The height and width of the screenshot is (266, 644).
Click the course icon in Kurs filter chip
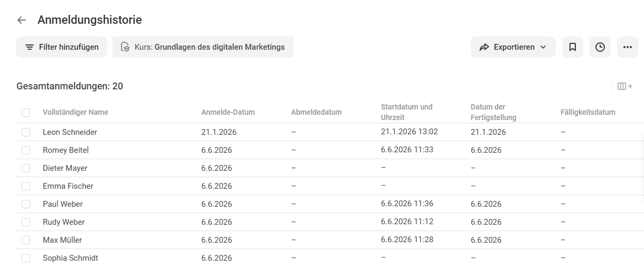coord(125,47)
